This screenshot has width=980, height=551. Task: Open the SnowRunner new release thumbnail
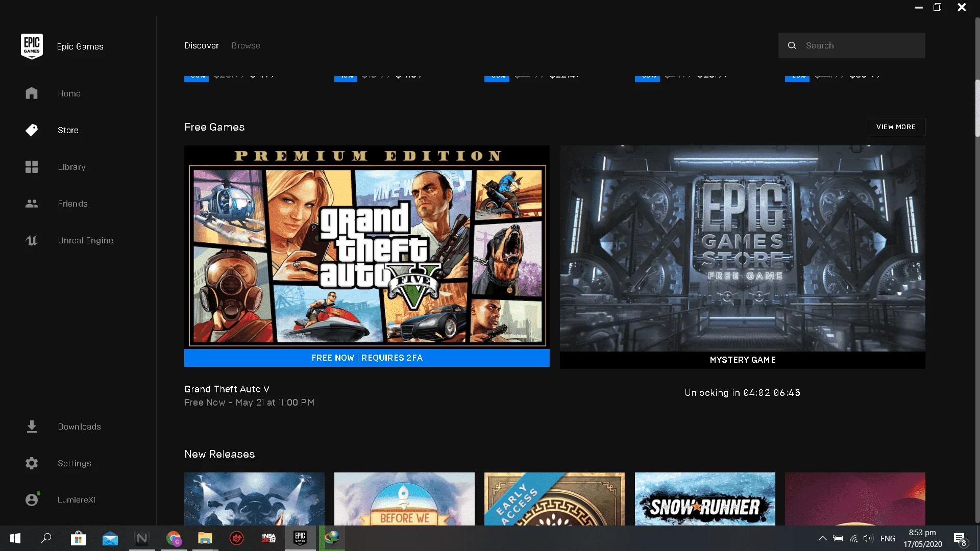(x=705, y=499)
